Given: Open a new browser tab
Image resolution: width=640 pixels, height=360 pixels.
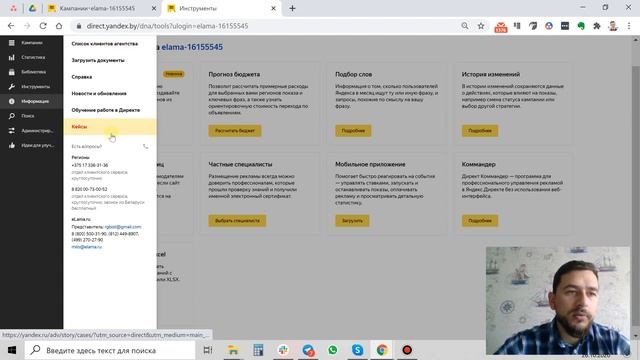Looking at the screenshot, I should coord(292,8).
